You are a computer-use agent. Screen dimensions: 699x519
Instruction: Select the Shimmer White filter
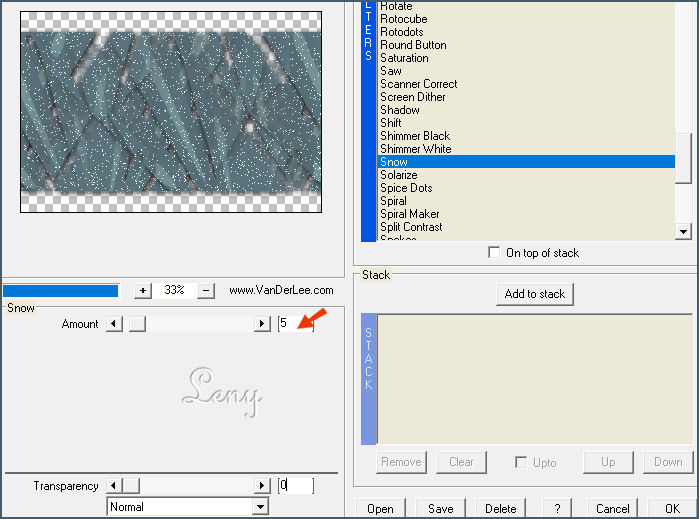(x=415, y=149)
